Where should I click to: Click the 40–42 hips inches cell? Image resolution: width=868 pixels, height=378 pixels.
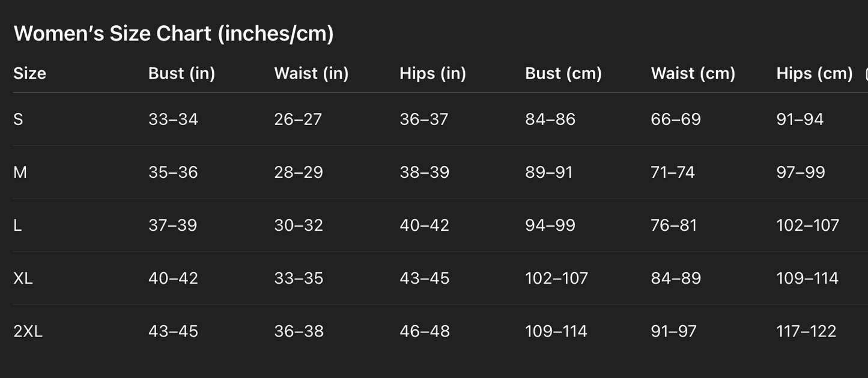424,225
